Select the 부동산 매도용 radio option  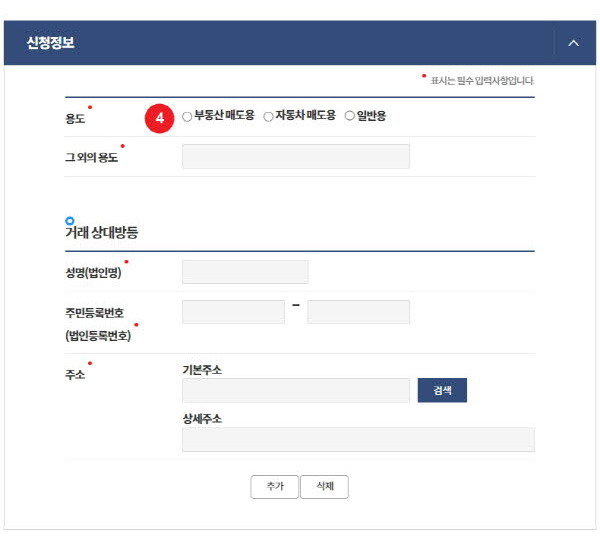pyautogui.click(x=187, y=116)
